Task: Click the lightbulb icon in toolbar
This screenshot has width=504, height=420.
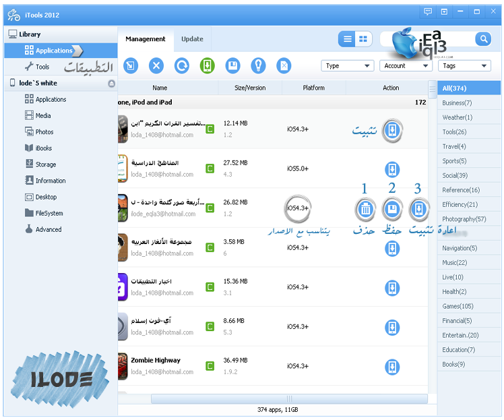Action: pyautogui.click(x=258, y=65)
